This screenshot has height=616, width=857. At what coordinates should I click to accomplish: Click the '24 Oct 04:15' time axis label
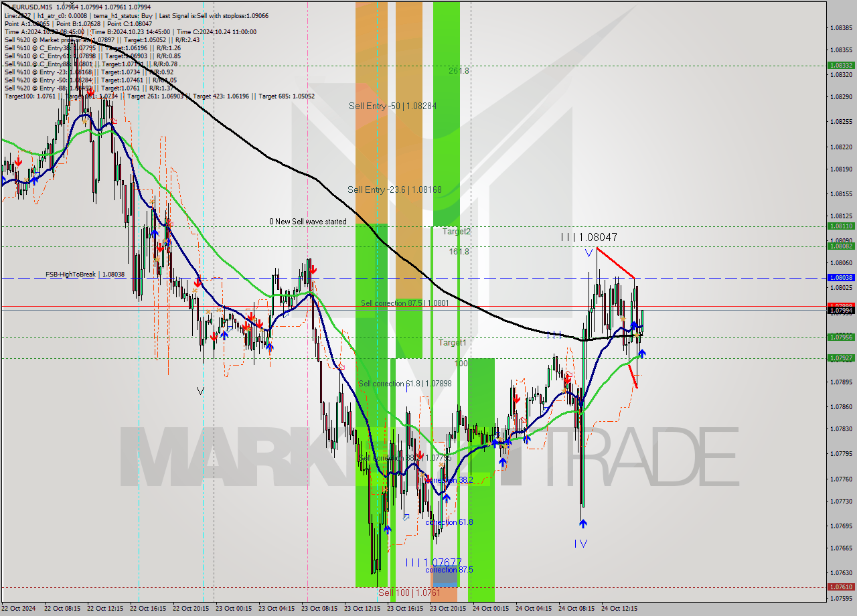[x=533, y=609]
